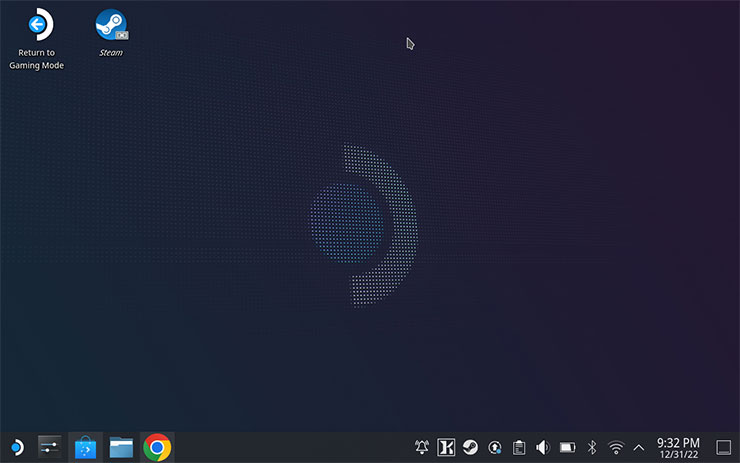Open the Wi-Fi networks tray icon

[616, 447]
